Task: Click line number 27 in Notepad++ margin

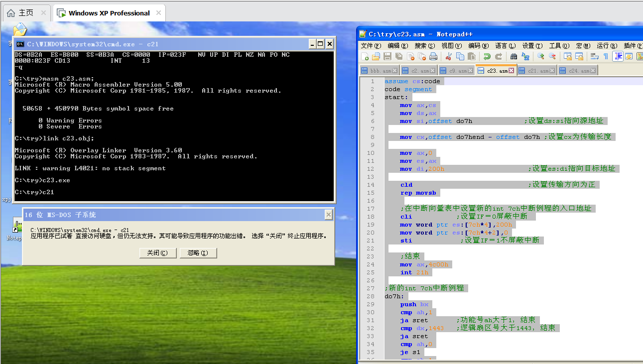Action: click(371, 288)
